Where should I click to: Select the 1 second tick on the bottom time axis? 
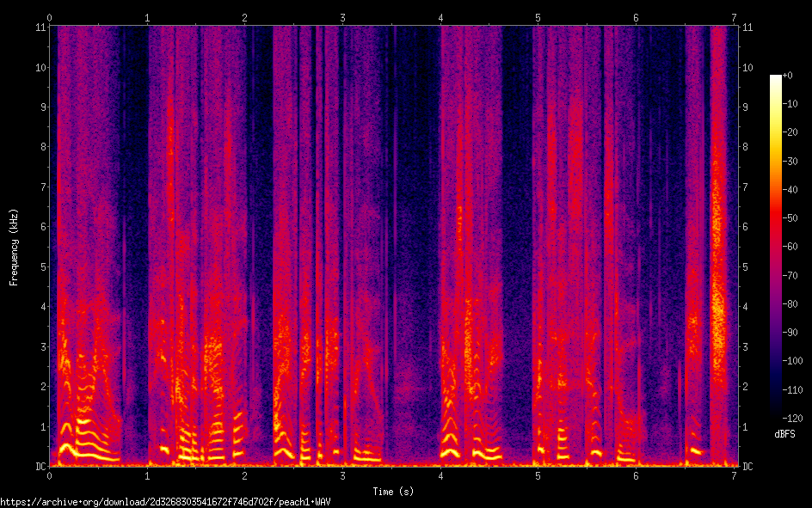tap(148, 475)
